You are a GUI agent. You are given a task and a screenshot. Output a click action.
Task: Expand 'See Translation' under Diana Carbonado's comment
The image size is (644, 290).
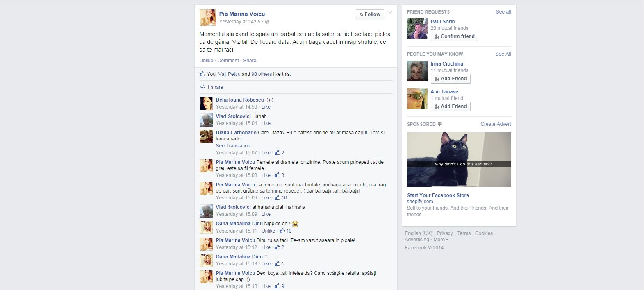tap(233, 146)
